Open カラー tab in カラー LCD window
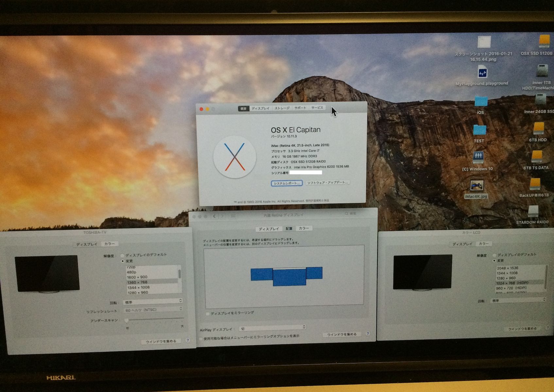Image resolution: width=554 pixels, height=392 pixels. tap(484, 244)
